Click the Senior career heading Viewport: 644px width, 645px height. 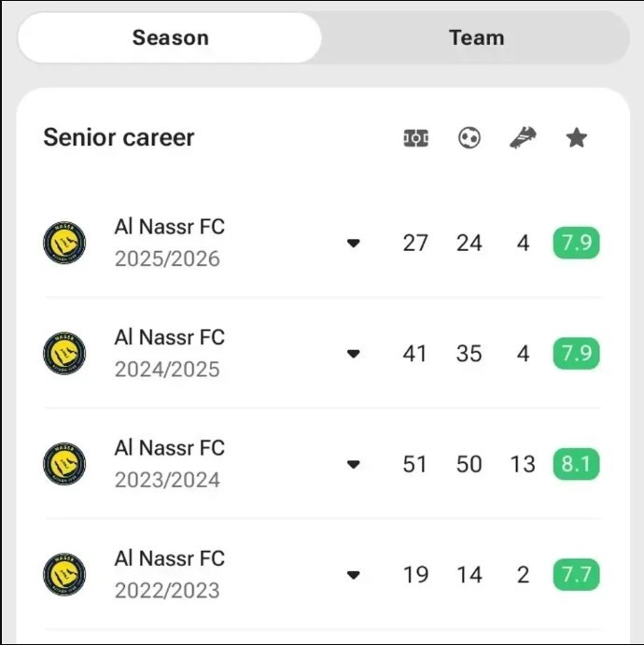point(119,137)
